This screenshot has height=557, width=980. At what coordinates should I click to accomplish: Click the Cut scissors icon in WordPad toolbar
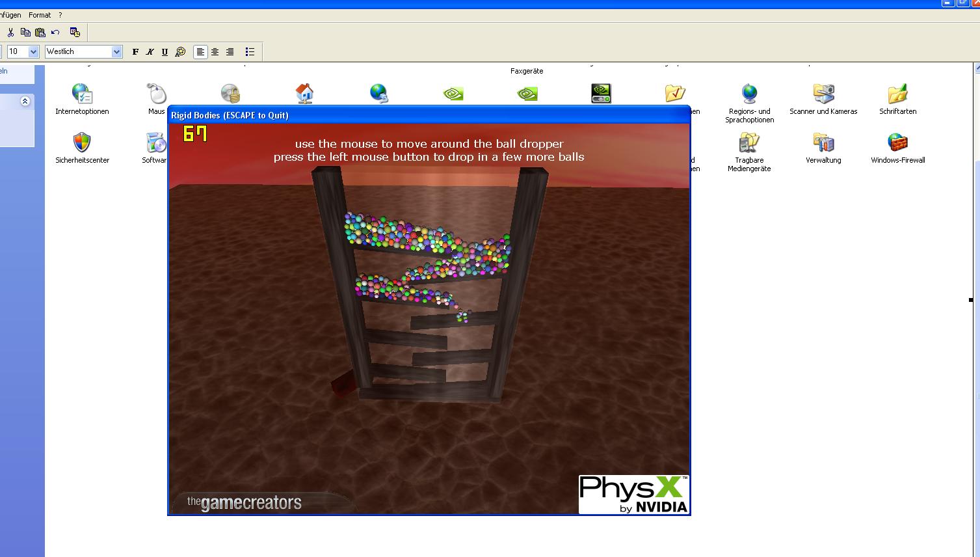[10, 33]
